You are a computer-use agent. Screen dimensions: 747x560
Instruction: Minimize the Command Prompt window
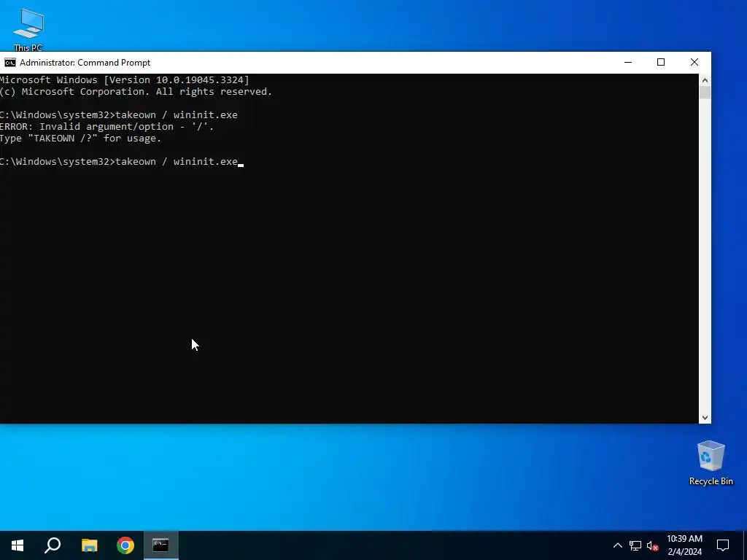tap(628, 63)
